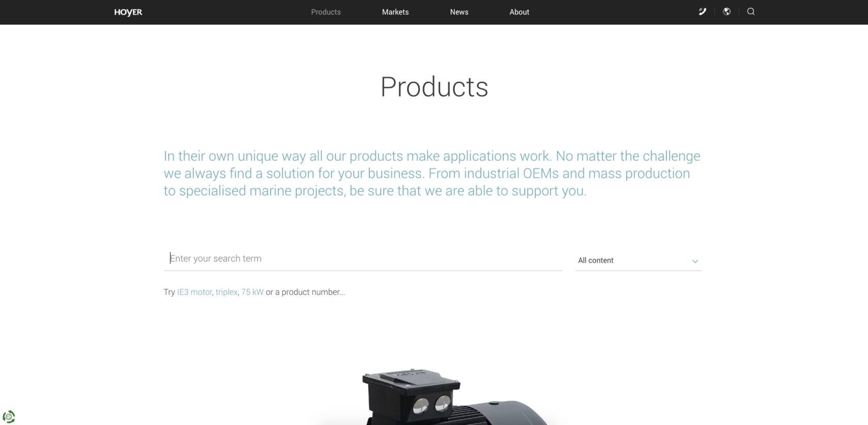Open the green cookie settings icon
Image resolution: width=868 pixels, height=425 pixels.
(9, 416)
